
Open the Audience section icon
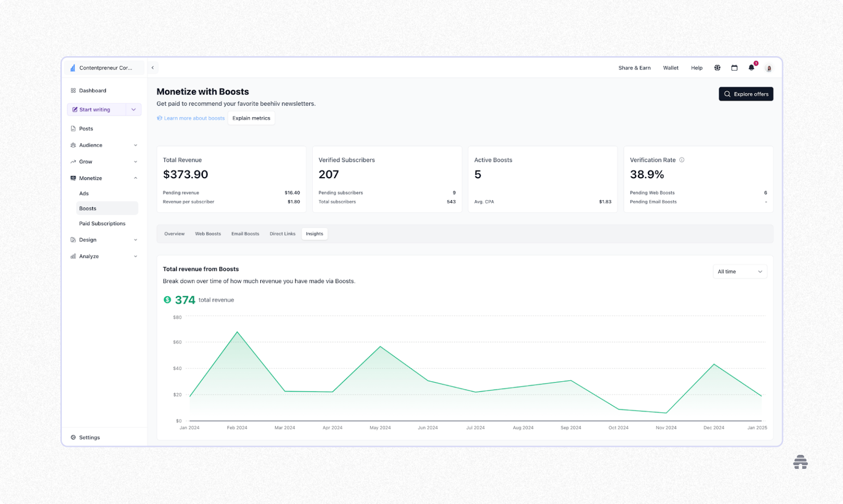click(73, 145)
